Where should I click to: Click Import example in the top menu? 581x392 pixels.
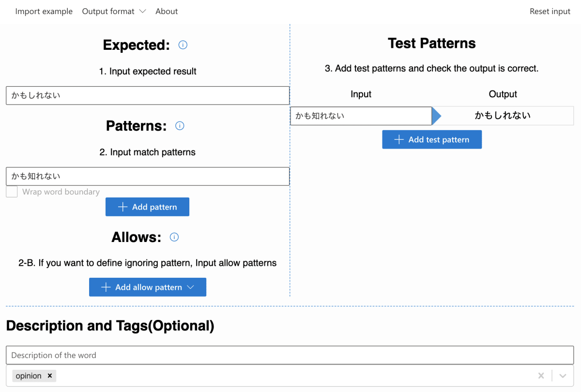point(44,11)
